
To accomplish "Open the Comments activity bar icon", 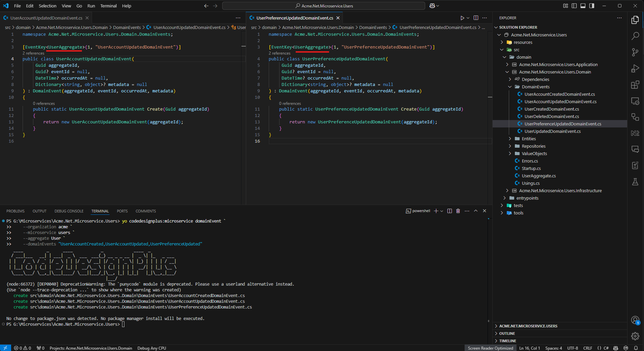I will (x=635, y=149).
